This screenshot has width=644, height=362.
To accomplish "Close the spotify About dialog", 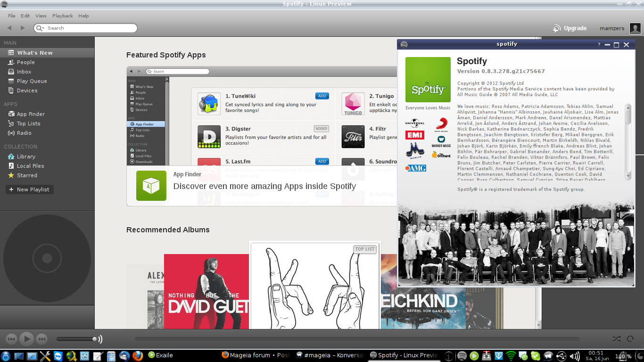I will [x=626, y=45].
